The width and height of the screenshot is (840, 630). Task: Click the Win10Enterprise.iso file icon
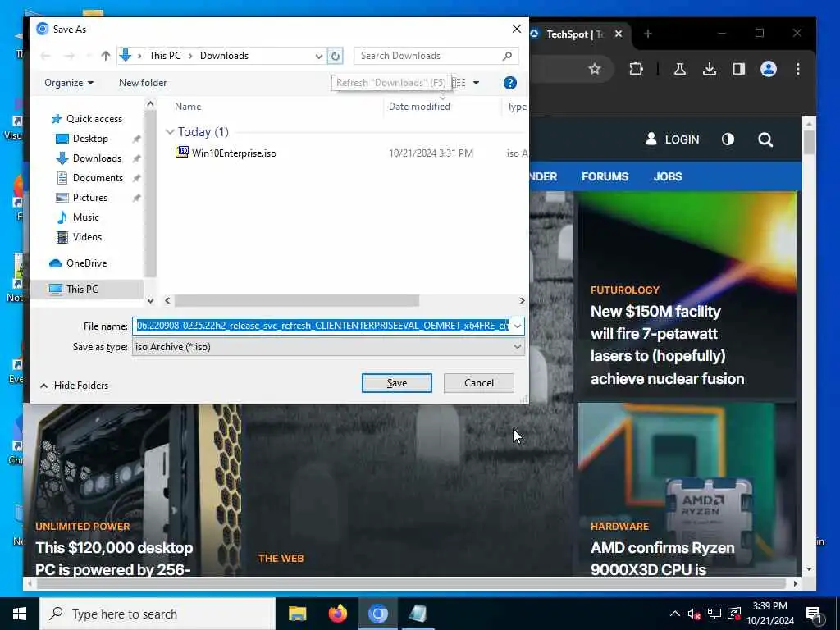pos(182,152)
